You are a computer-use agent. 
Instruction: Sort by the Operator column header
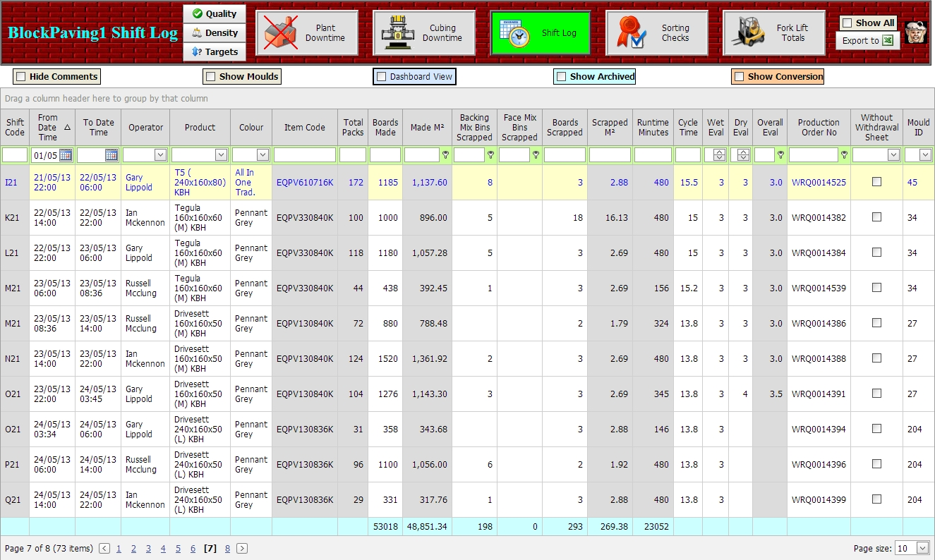coord(145,127)
